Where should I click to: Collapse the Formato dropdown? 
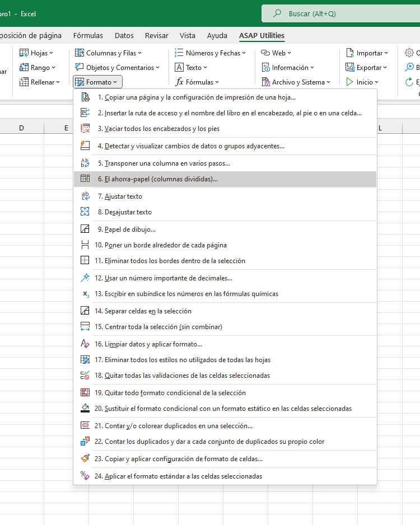[97, 82]
